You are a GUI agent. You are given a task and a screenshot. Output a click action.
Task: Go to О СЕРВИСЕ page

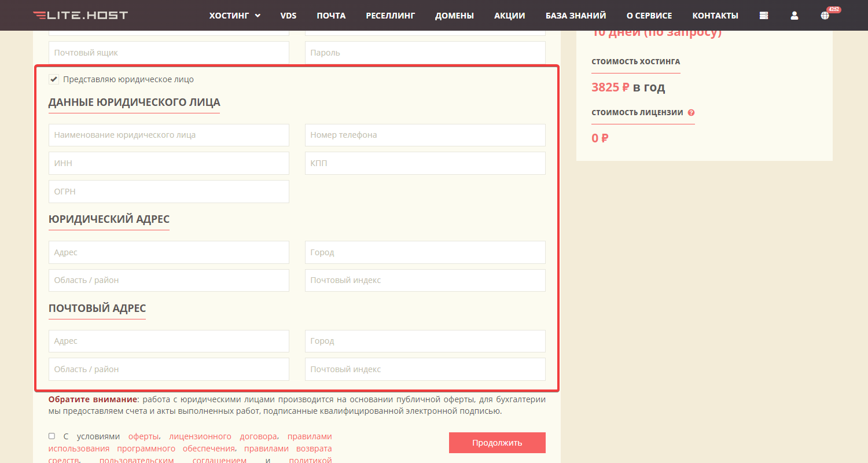pyautogui.click(x=649, y=16)
